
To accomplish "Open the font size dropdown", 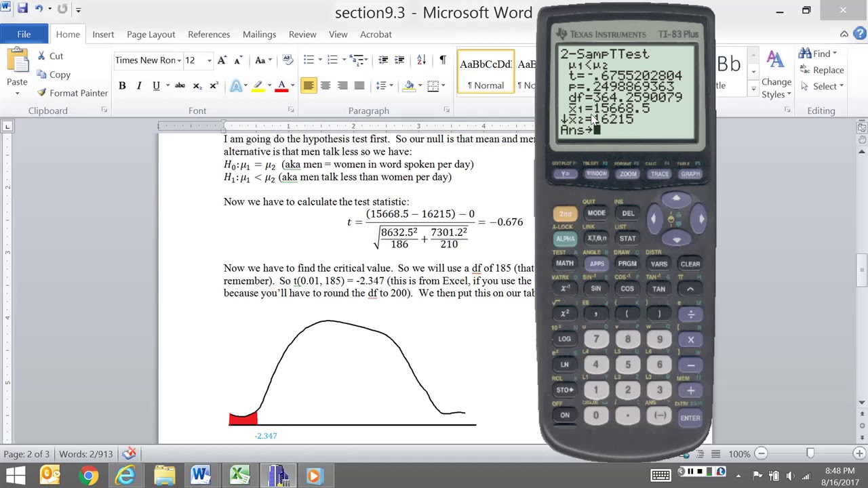I will [209, 60].
